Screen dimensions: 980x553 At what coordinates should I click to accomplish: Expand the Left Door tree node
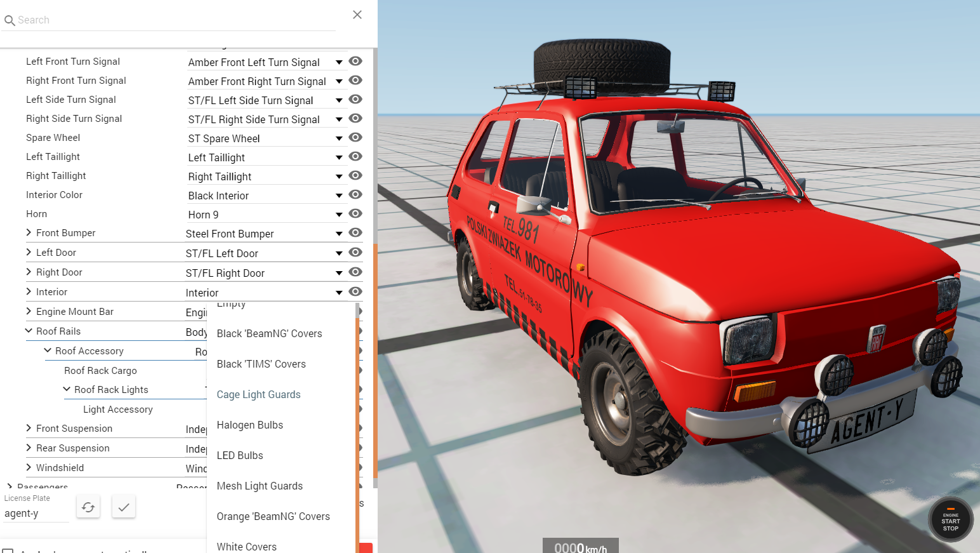29,252
